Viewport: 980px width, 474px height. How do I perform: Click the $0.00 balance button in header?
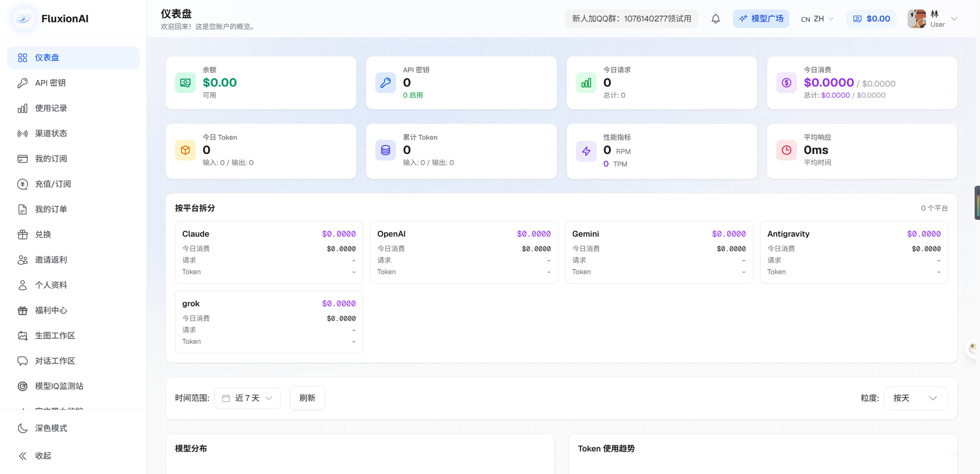[872, 19]
